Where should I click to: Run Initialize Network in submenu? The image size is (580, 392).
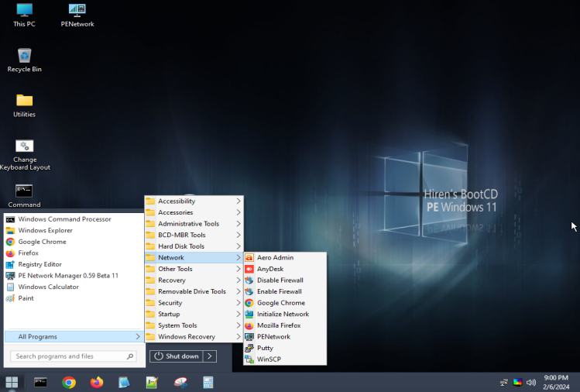coord(285,315)
